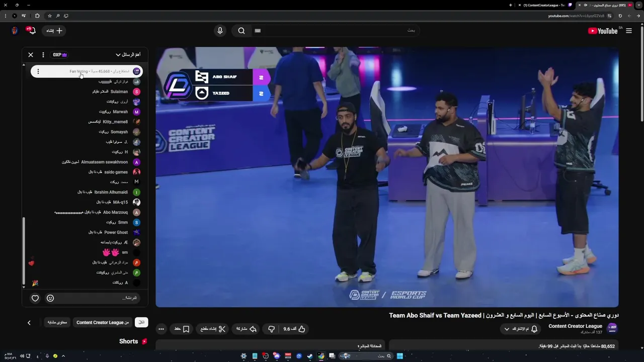Open a new browser tab
The width and height of the screenshot is (644, 362).
tap(511, 5)
